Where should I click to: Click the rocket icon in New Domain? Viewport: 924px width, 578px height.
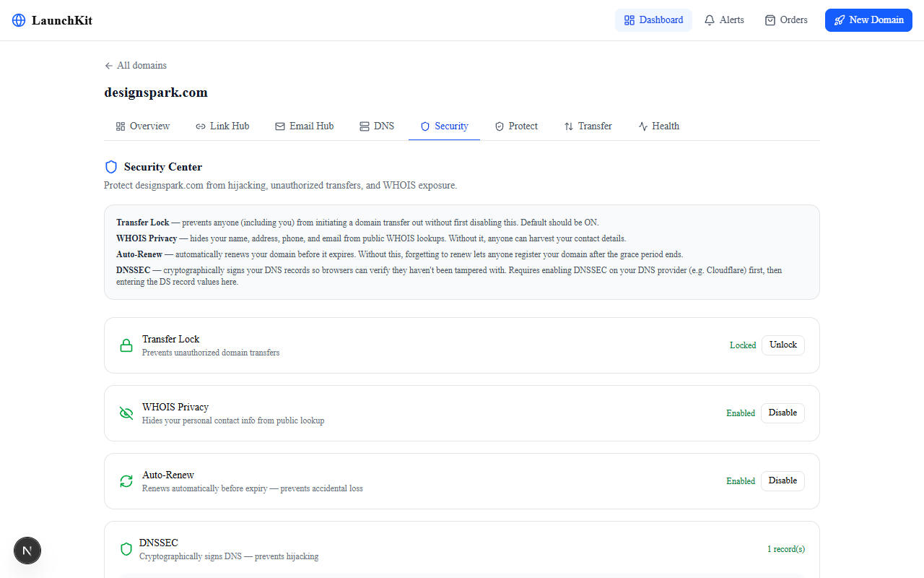point(839,20)
